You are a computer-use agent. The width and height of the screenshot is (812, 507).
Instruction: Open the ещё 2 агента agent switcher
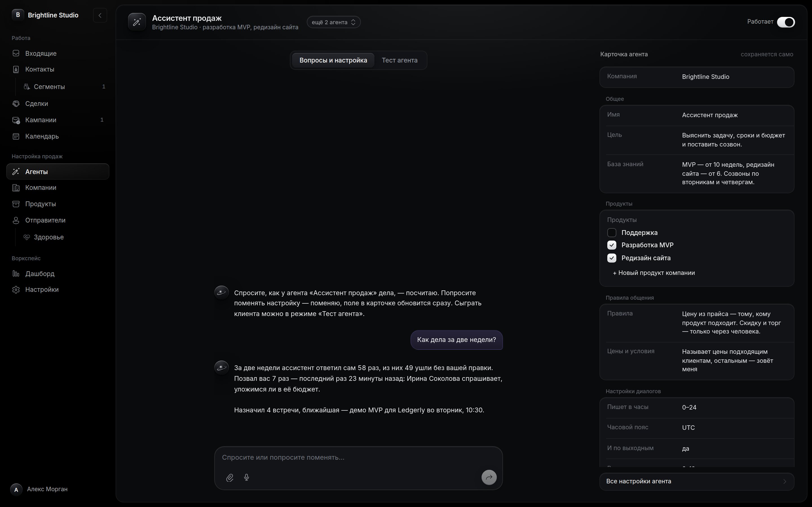pos(334,22)
